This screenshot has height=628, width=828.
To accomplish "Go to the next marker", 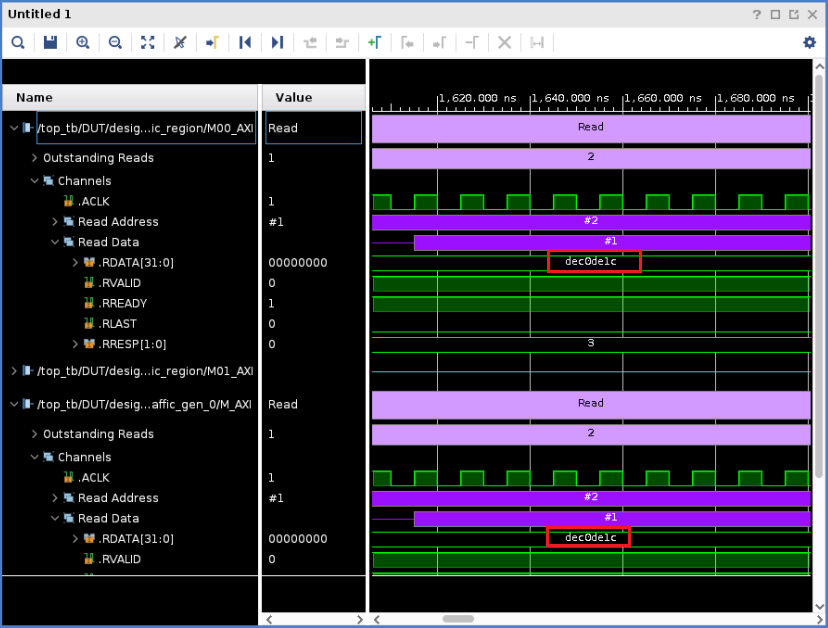I will tap(439, 42).
